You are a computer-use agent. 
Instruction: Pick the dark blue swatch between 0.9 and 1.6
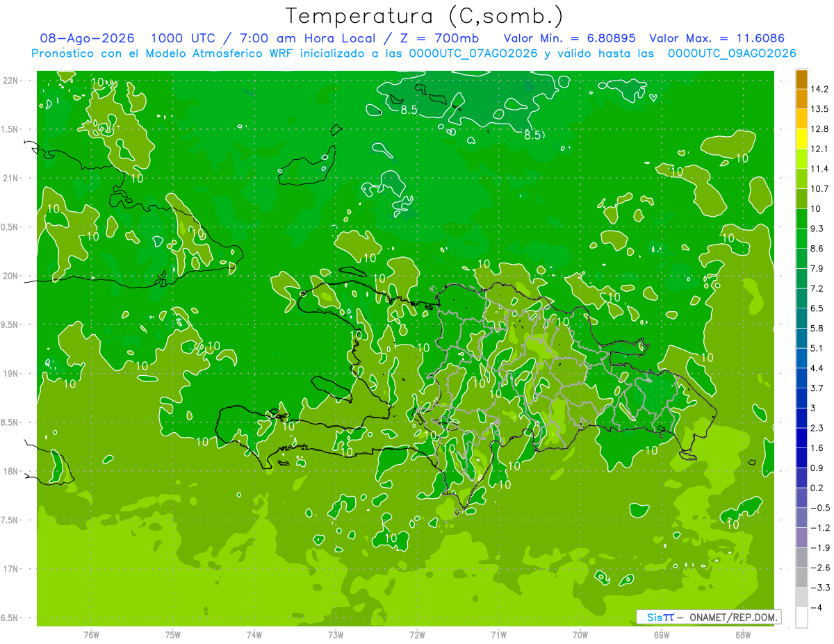coord(801,458)
